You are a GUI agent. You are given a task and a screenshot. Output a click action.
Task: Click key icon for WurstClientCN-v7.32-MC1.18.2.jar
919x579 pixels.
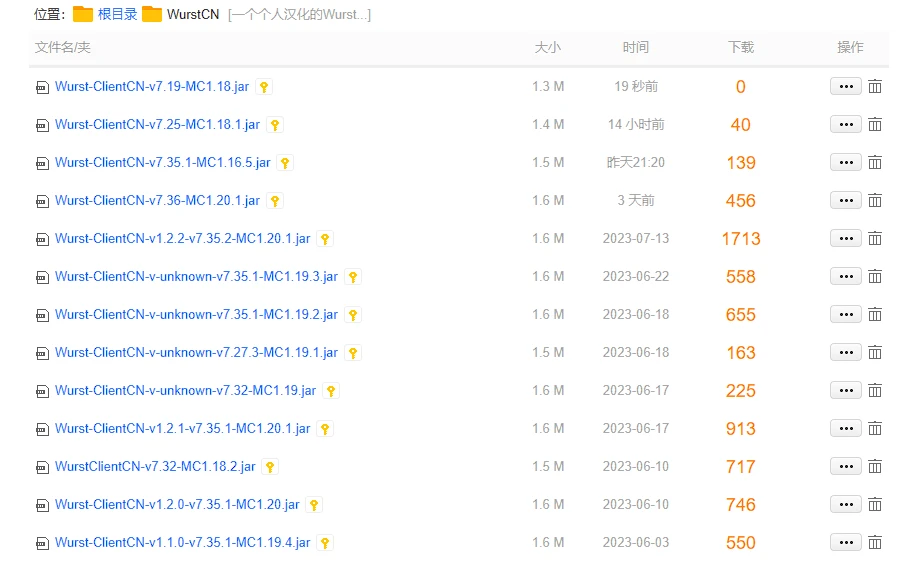[270, 467]
